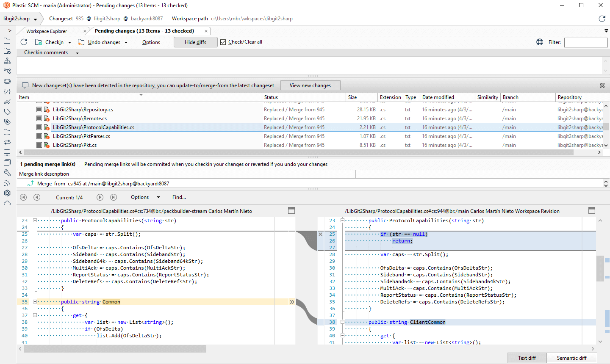610x364 pixels.
Task: Expand the left navigation sidebar chevron
Action: pyautogui.click(x=9, y=30)
